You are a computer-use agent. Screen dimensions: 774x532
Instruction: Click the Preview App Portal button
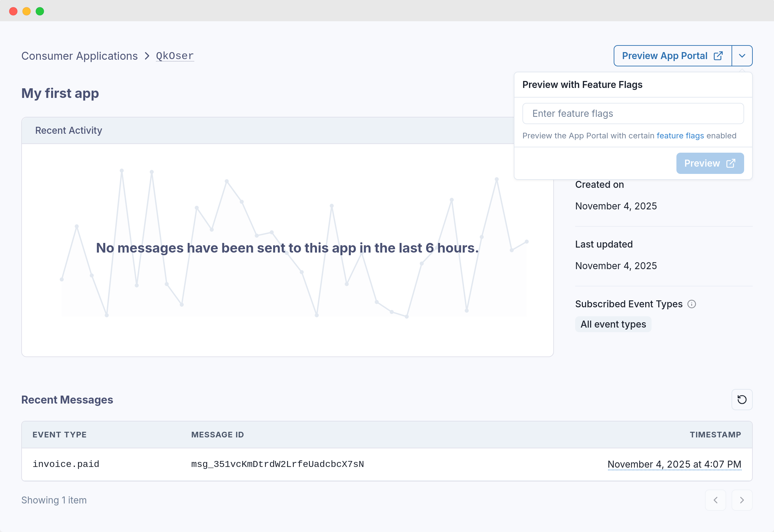tap(665, 56)
